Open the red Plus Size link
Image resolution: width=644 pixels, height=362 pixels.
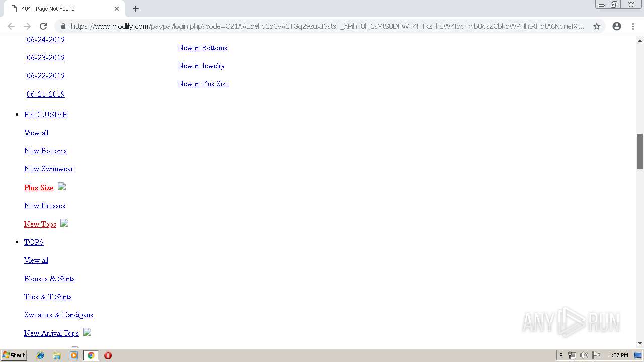[39, 188]
